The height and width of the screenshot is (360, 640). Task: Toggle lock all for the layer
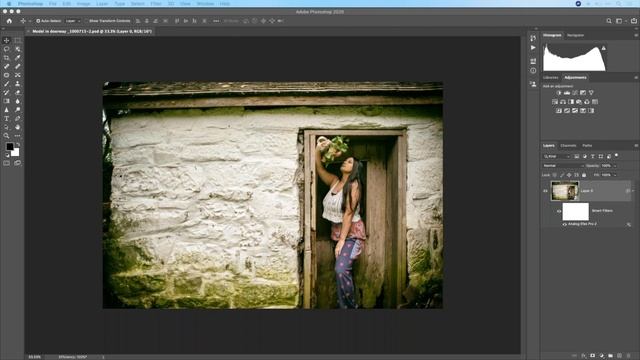(584, 175)
